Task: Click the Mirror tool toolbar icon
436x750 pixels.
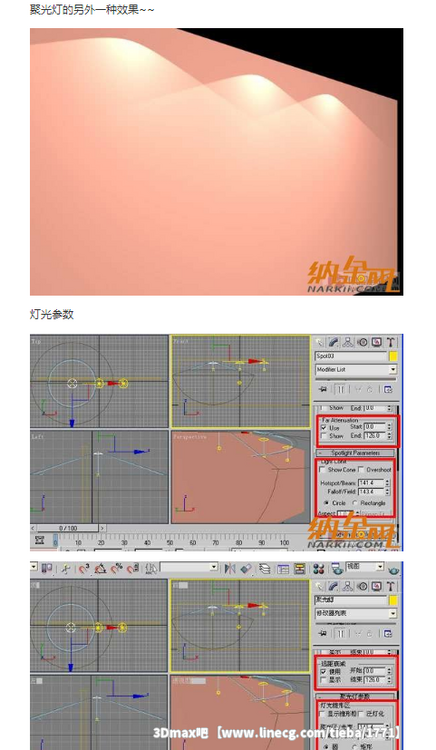Action: click(230, 568)
